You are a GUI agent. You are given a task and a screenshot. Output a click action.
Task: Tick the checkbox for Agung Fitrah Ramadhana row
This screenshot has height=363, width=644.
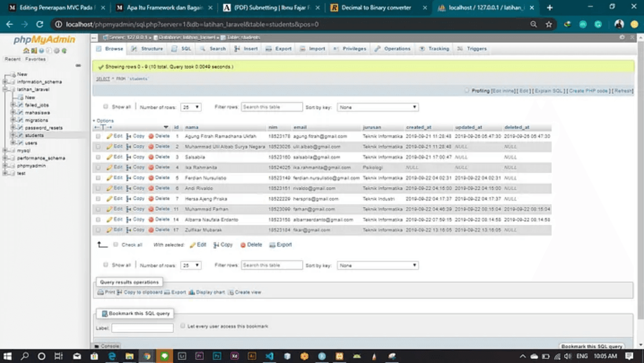(98, 137)
